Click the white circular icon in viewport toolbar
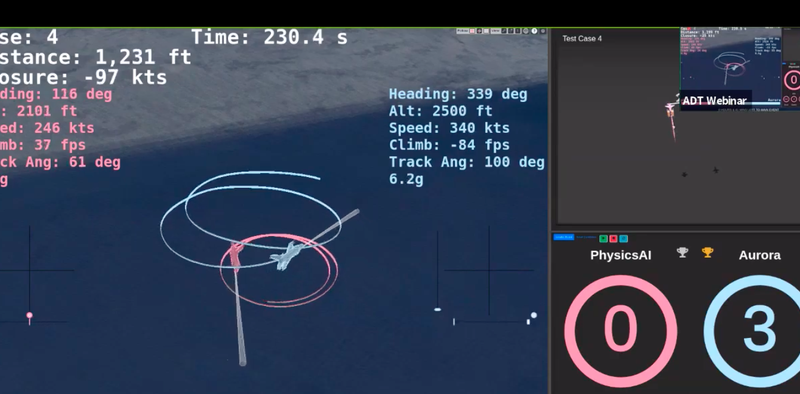This screenshot has height=394, width=800. (x=534, y=31)
